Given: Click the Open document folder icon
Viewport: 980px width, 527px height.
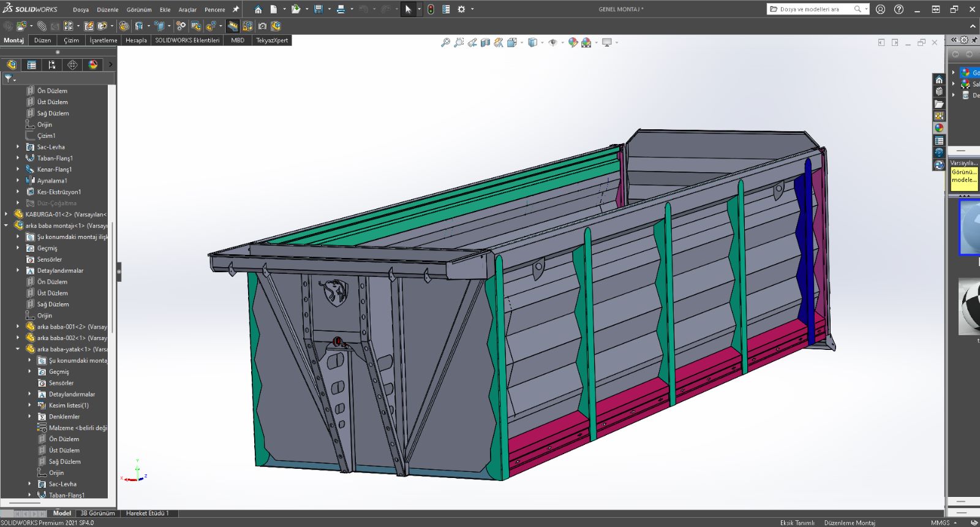Looking at the screenshot, I should point(295,9).
